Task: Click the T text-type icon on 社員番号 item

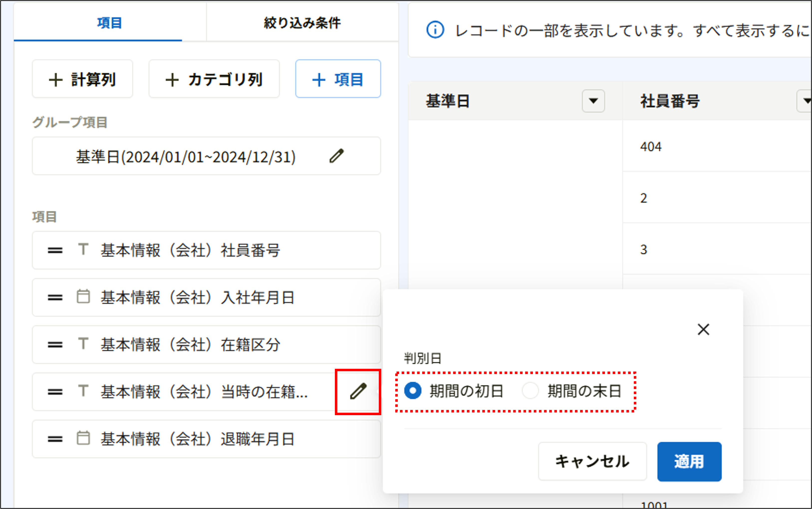Action: coord(83,250)
